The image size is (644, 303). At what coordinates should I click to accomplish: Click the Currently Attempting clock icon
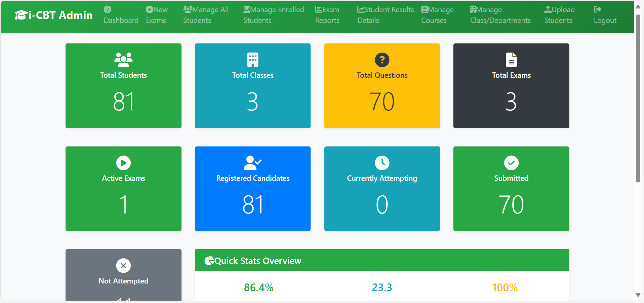[x=382, y=163]
